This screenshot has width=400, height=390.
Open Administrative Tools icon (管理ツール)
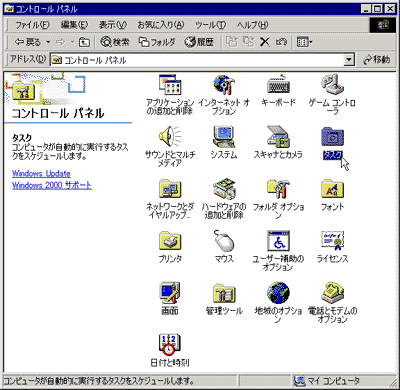pos(224,293)
